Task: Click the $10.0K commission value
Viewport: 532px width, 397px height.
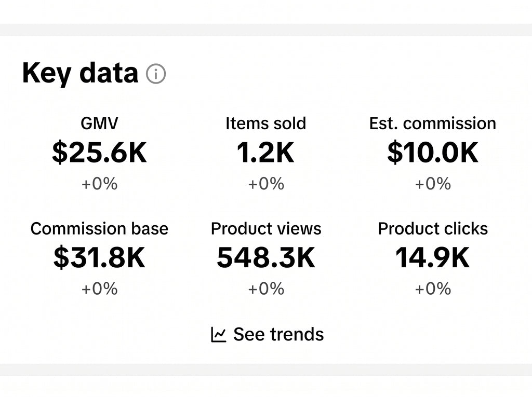Action: (433, 153)
